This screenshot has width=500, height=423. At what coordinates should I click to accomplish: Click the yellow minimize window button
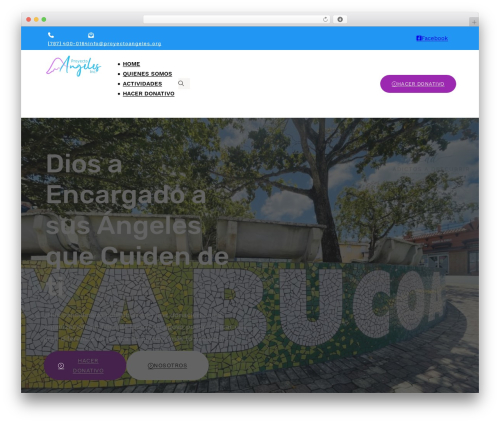(36, 20)
